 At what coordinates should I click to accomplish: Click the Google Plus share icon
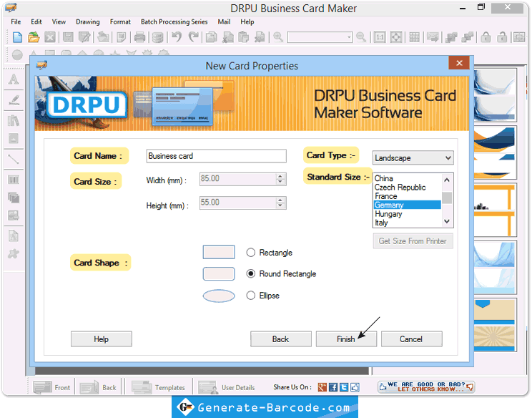point(322,387)
